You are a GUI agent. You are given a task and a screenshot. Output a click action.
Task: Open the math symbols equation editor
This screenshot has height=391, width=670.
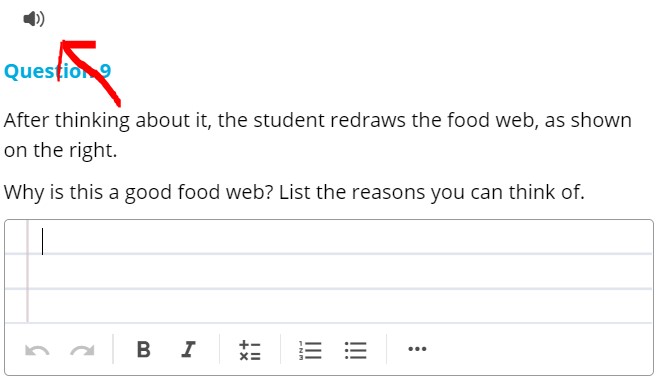(250, 350)
